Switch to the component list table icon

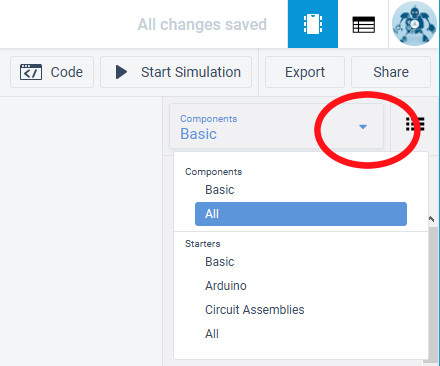[363, 25]
